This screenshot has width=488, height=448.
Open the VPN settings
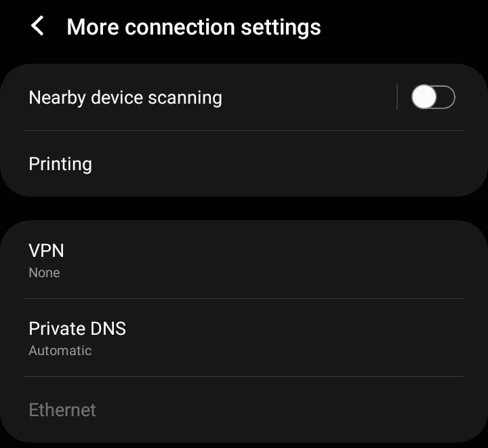click(x=244, y=260)
